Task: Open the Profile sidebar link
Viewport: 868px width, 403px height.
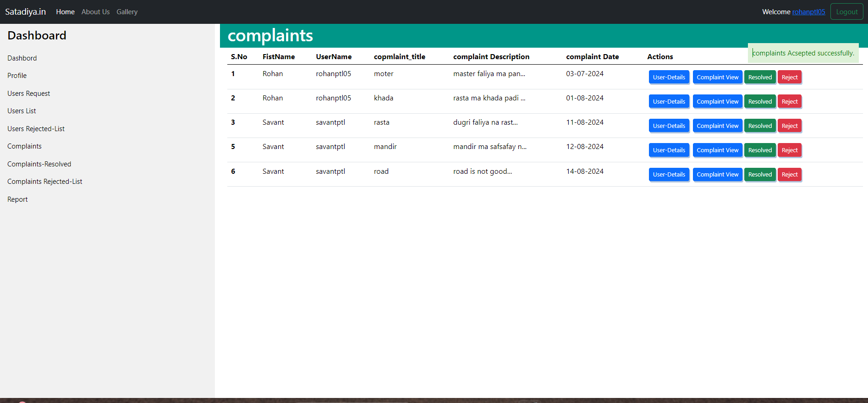Action: coord(17,76)
